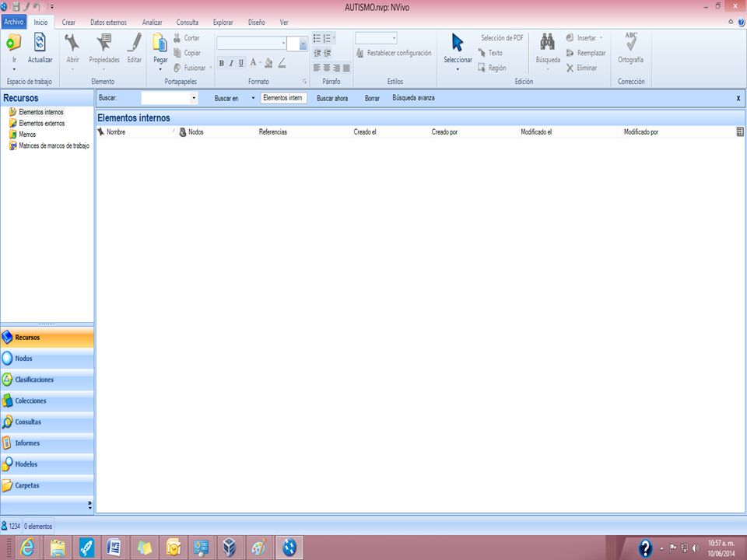Click the Cortar scissors icon
Image resolution: width=747 pixels, height=560 pixels.
point(177,37)
